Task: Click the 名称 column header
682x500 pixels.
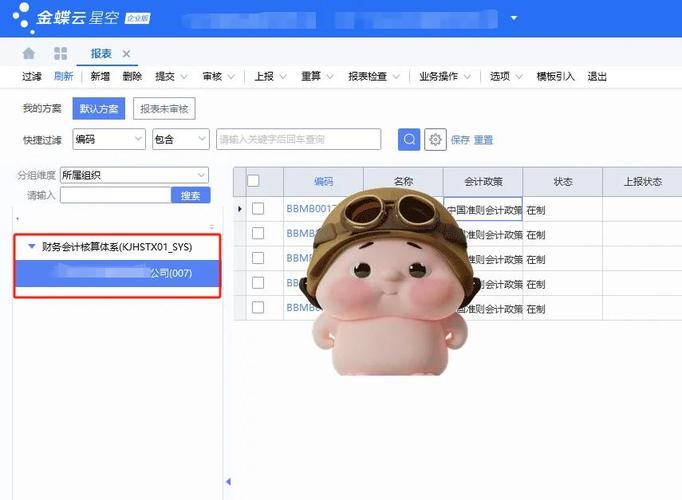Action: click(x=403, y=181)
